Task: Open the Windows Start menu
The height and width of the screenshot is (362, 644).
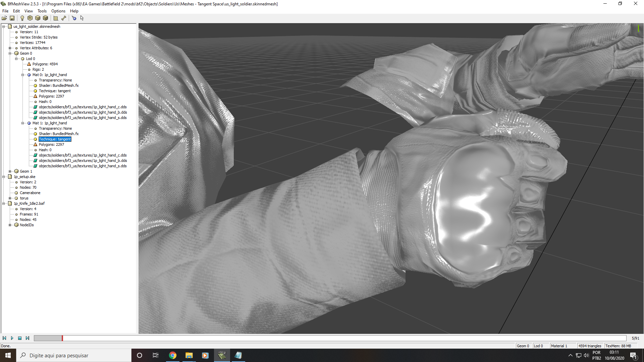Action: 8,355
